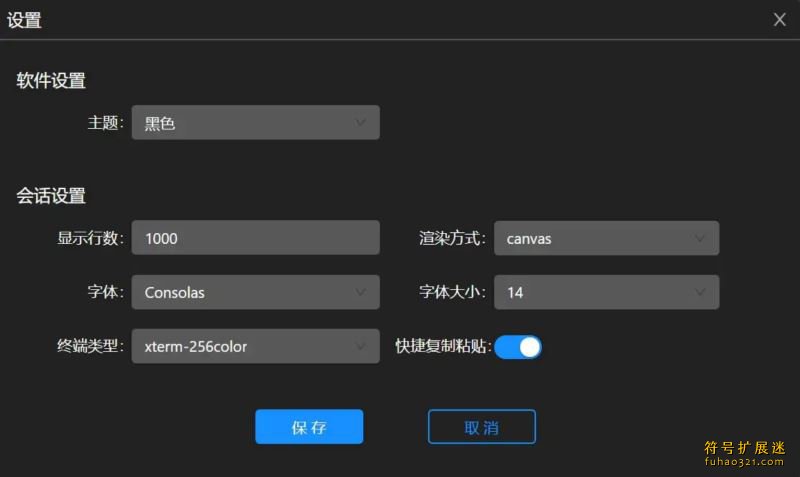Click the 会话设置 section heading
This screenshot has width=800, height=477.
51,196
